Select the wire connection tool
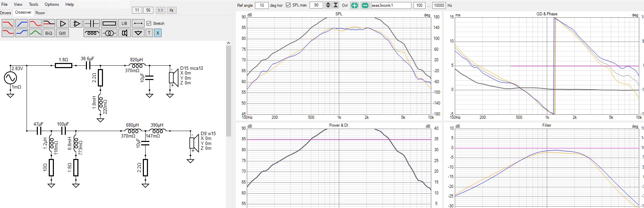 coord(138,23)
